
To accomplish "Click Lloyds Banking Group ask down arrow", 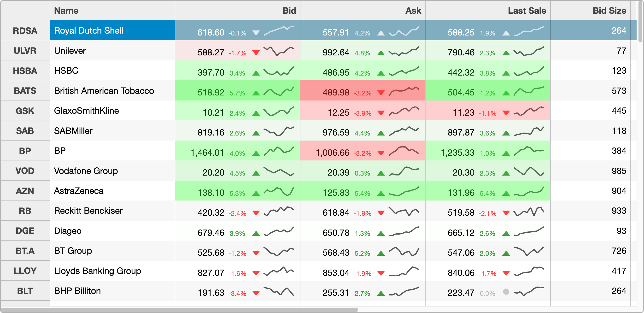I will pyautogui.click(x=381, y=273).
